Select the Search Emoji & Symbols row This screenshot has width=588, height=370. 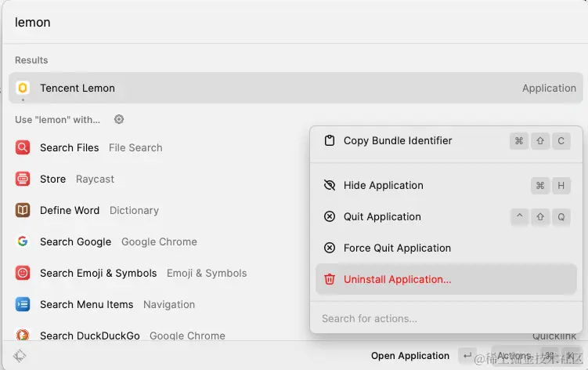(157, 273)
